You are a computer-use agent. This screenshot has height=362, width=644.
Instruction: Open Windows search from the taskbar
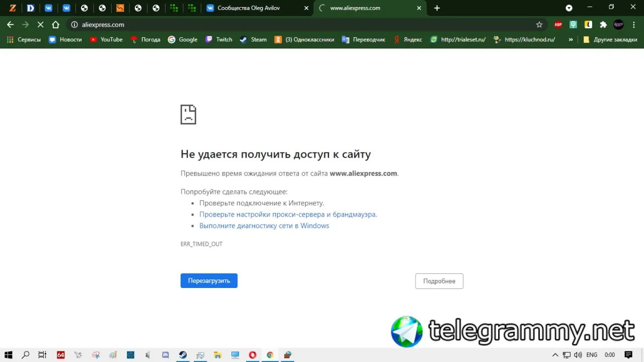coord(26,355)
